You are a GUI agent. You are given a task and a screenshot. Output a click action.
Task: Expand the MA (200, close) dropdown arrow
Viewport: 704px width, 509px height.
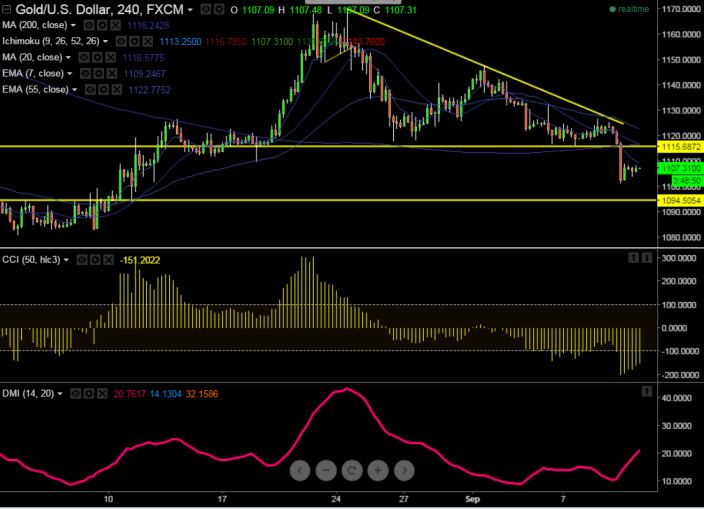pos(73,26)
